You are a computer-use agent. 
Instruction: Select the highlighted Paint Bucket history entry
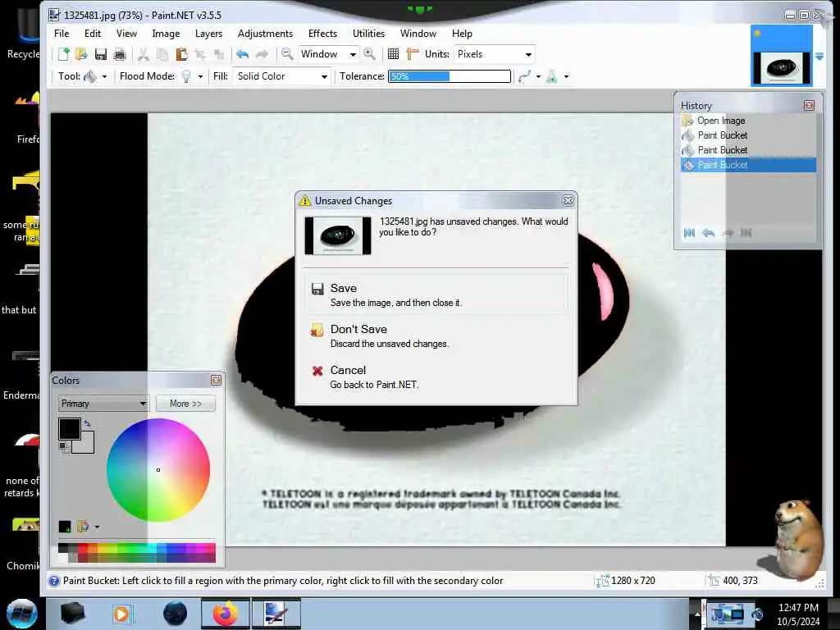click(748, 165)
